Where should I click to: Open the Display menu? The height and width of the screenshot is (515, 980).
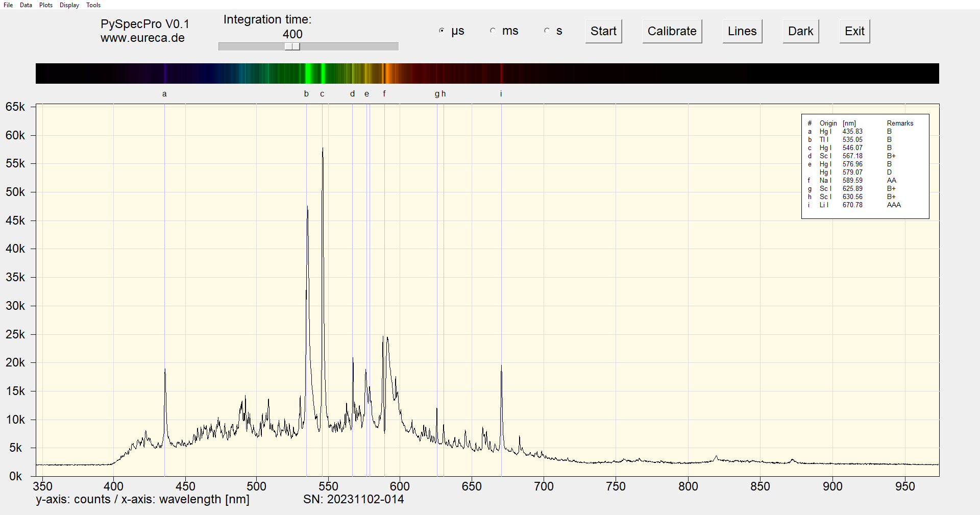[x=69, y=5]
